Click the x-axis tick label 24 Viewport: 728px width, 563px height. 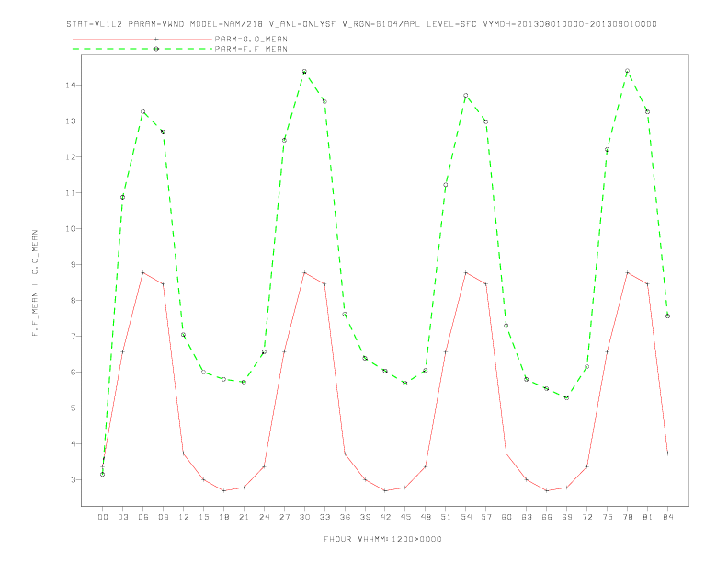(x=264, y=517)
